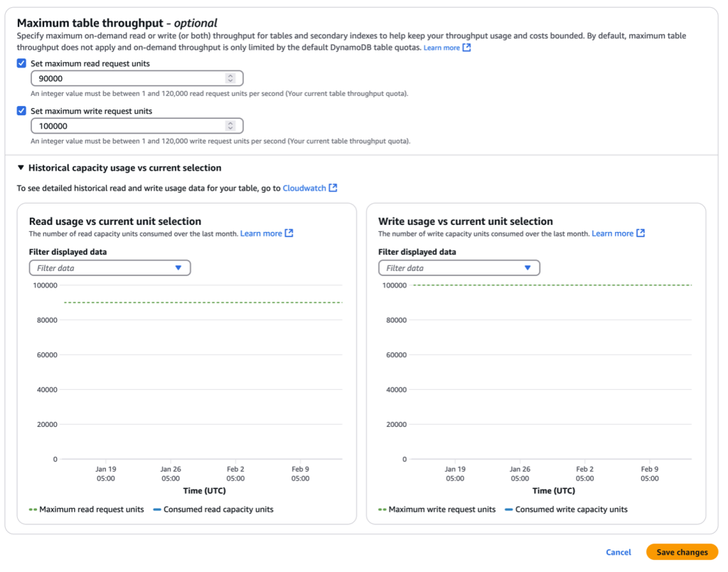Toggle Maximum read request units legend swatch
The width and height of the screenshot is (728, 572).
point(33,509)
